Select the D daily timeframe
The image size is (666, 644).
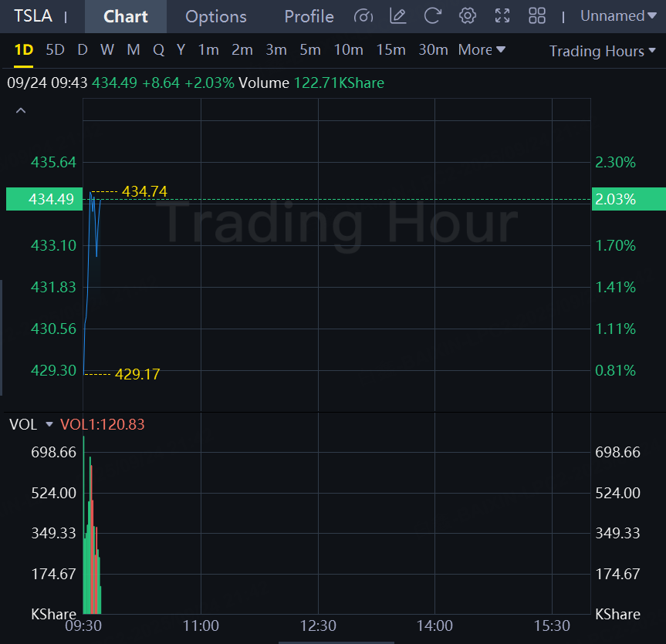click(83, 50)
